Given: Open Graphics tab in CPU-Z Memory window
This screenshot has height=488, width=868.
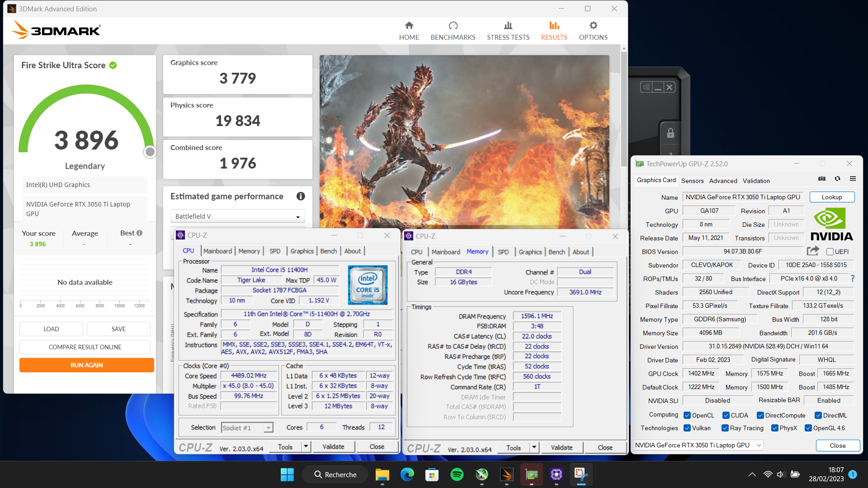Looking at the screenshot, I should [x=530, y=252].
